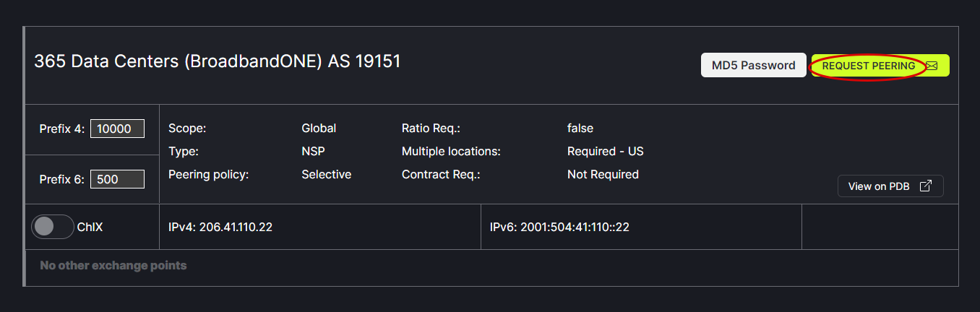Click the Global scope value
980x312 pixels.
click(319, 128)
